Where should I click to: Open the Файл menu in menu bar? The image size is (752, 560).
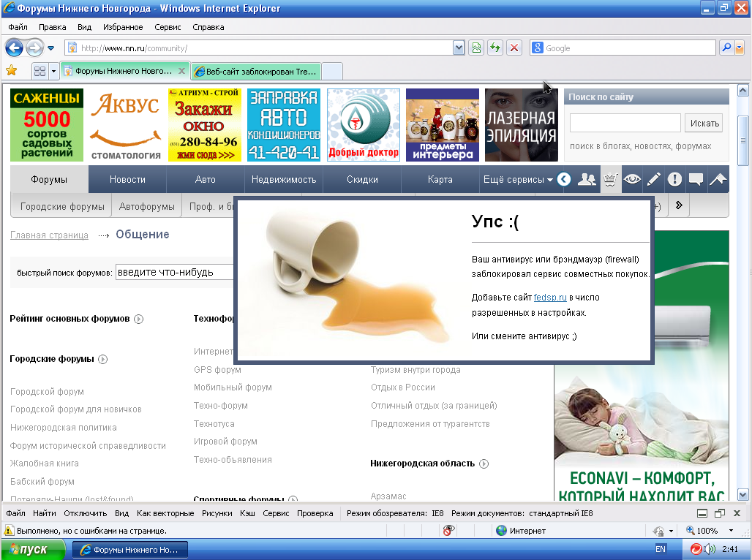[18, 27]
